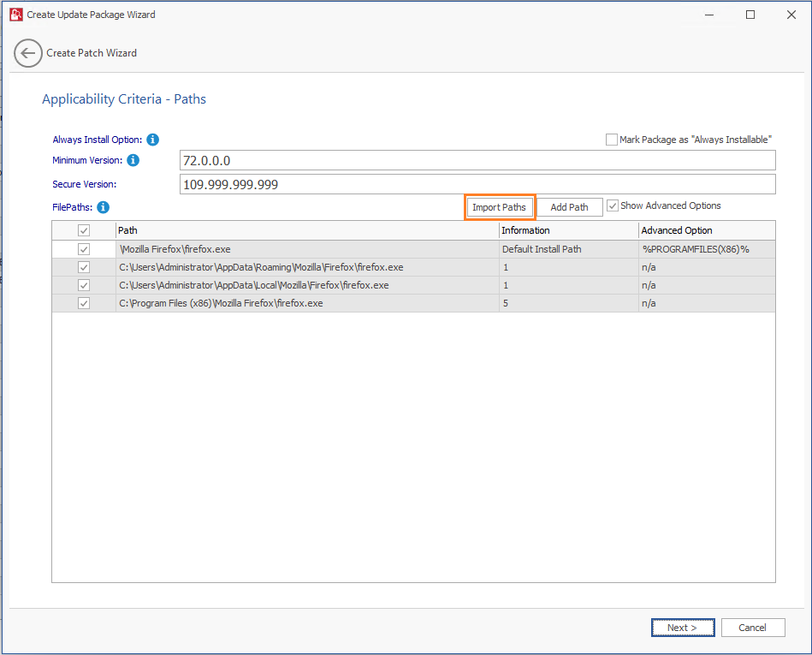Sort by the Advanced Option column header

click(x=707, y=230)
